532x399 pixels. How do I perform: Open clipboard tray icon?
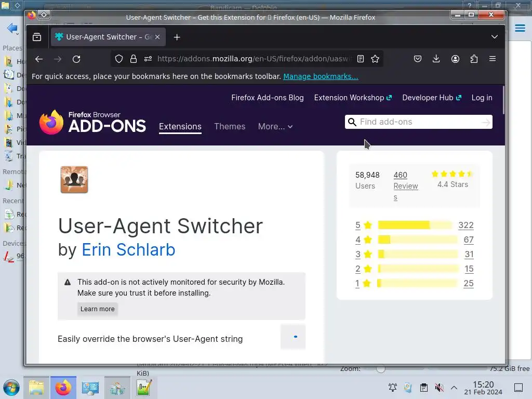tap(424, 388)
